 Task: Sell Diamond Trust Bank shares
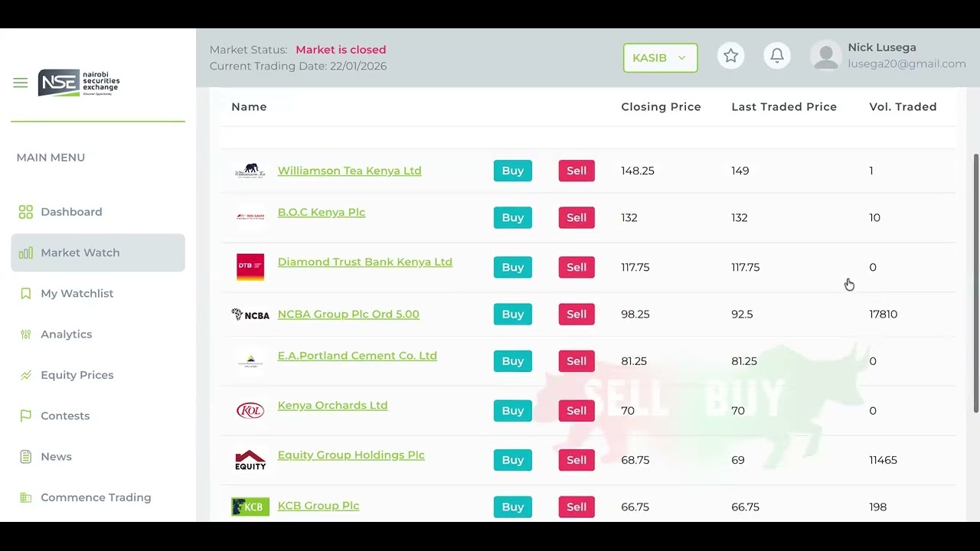(577, 267)
